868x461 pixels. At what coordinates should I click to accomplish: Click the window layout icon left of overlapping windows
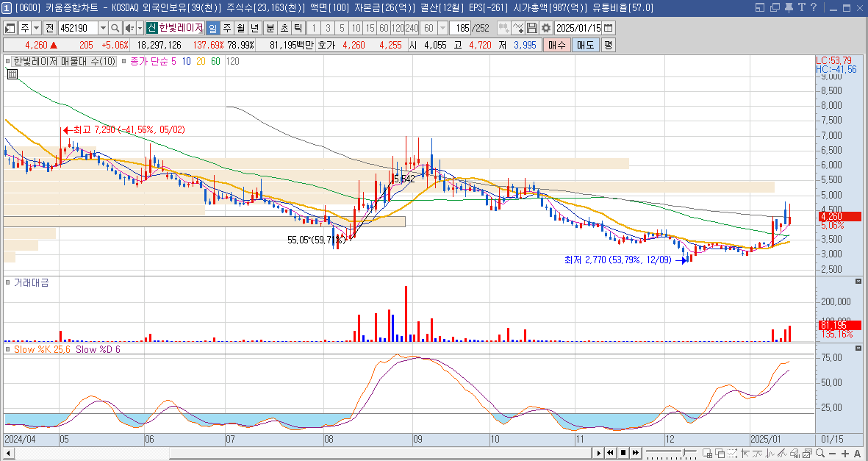(x=759, y=7)
